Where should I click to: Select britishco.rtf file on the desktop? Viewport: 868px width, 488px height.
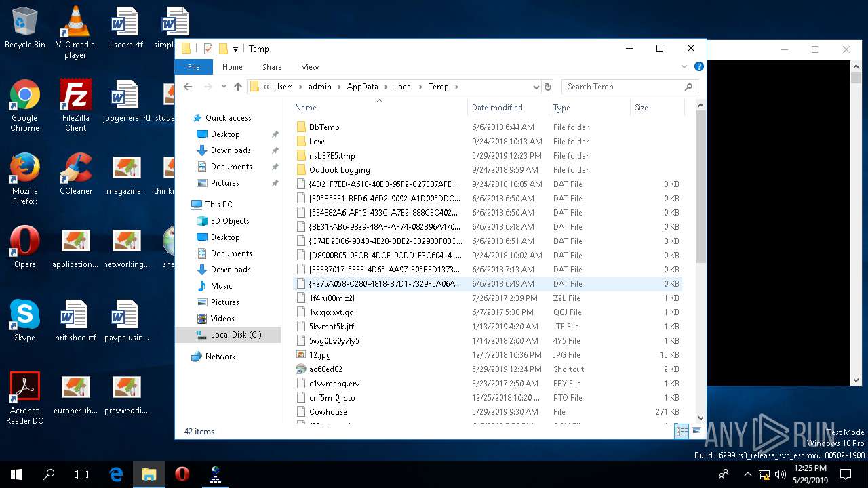tap(75, 321)
